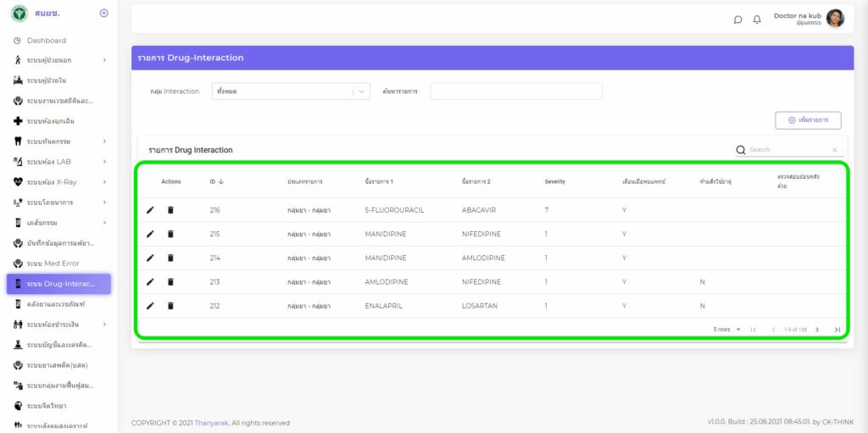
Task: Click the ค้นหารายการ search input field
Action: [x=515, y=92]
